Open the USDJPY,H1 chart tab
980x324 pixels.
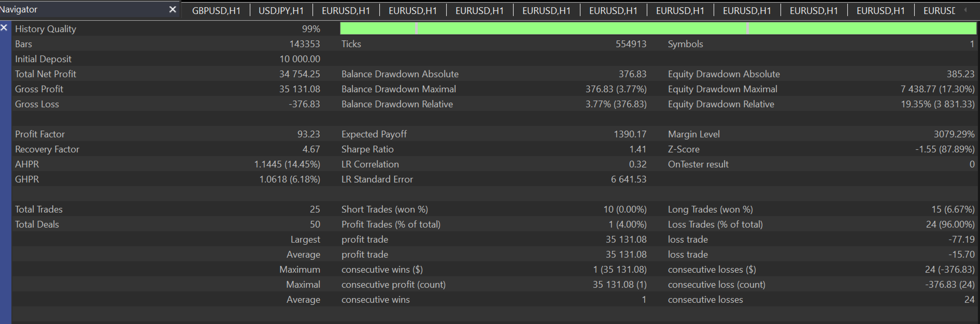coord(281,10)
